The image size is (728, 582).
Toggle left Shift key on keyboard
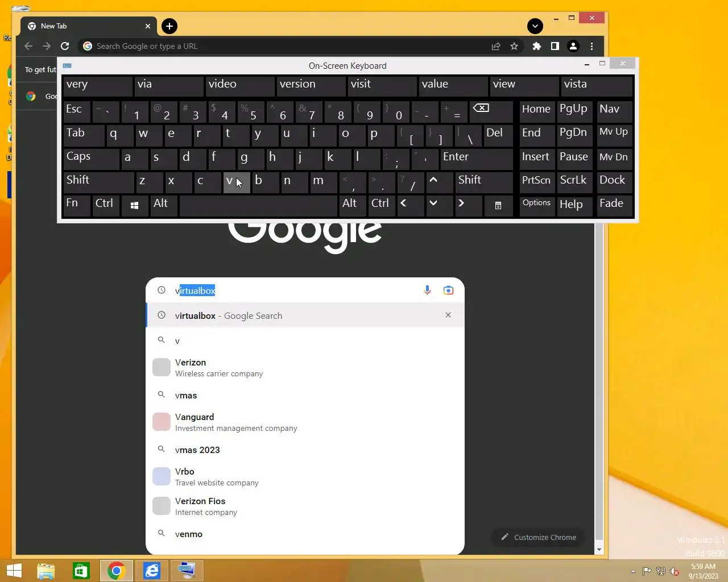tap(98, 182)
